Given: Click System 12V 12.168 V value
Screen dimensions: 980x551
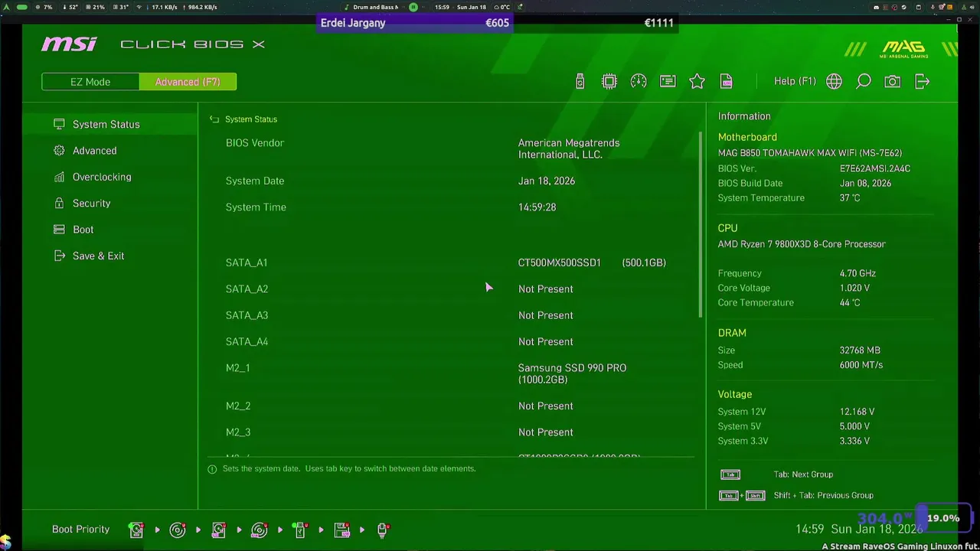Looking at the screenshot, I should [857, 412].
